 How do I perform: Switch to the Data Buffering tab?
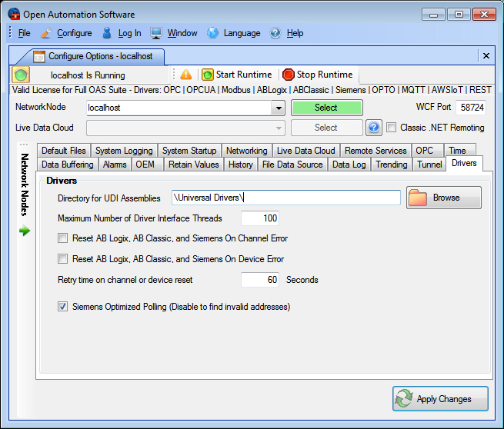click(x=68, y=164)
